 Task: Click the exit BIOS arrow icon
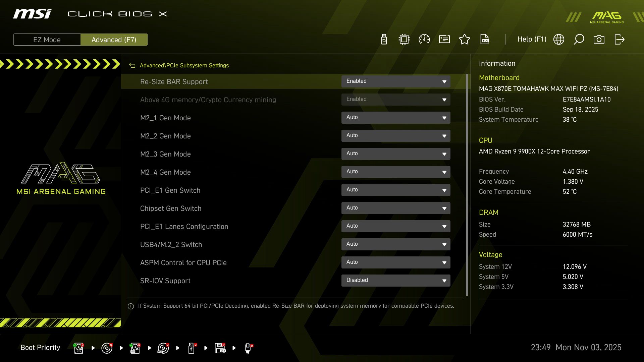tap(619, 39)
